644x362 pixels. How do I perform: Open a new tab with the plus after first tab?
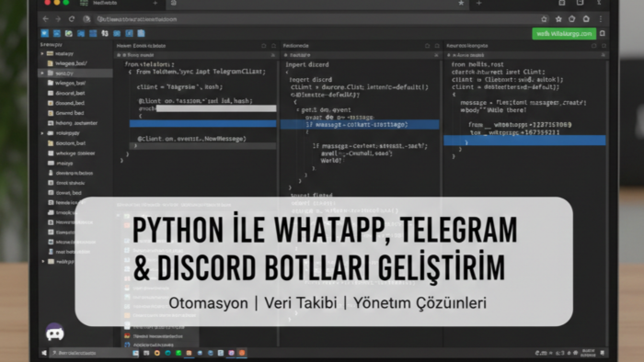[155, 4]
